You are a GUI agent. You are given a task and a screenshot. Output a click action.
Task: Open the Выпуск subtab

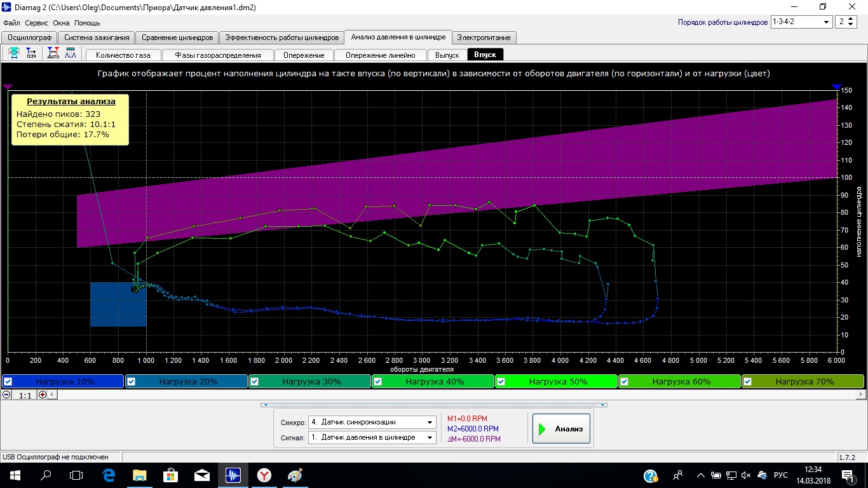447,55
